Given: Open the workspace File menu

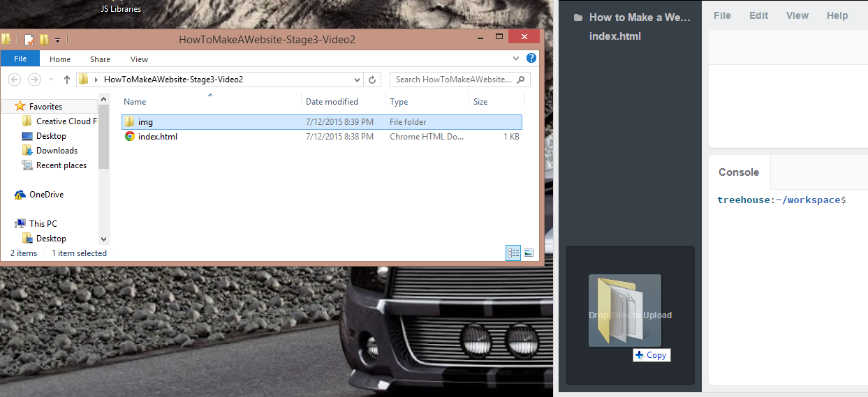Looking at the screenshot, I should pyautogui.click(x=722, y=15).
